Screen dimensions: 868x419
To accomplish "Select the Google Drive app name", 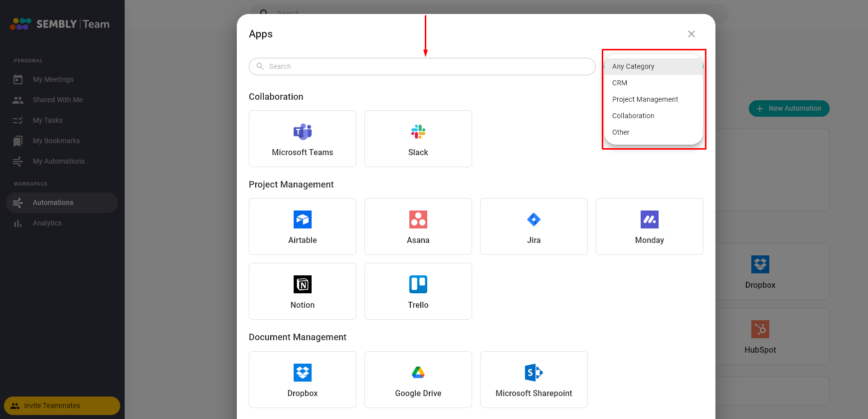I will (x=418, y=393).
